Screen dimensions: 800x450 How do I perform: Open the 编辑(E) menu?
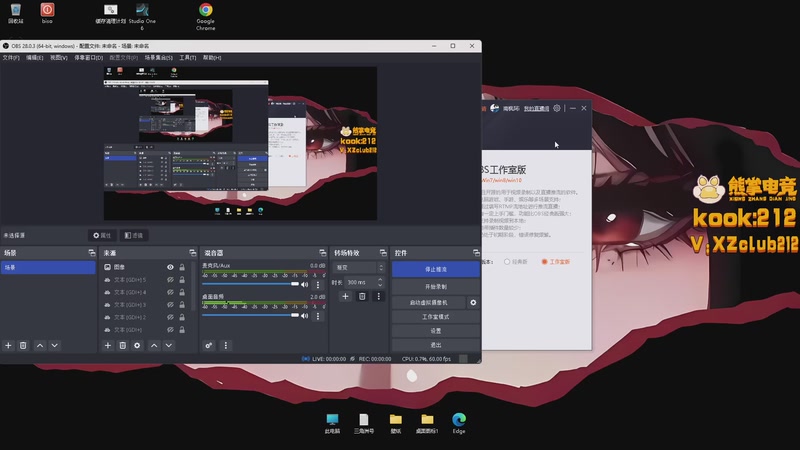35,58
